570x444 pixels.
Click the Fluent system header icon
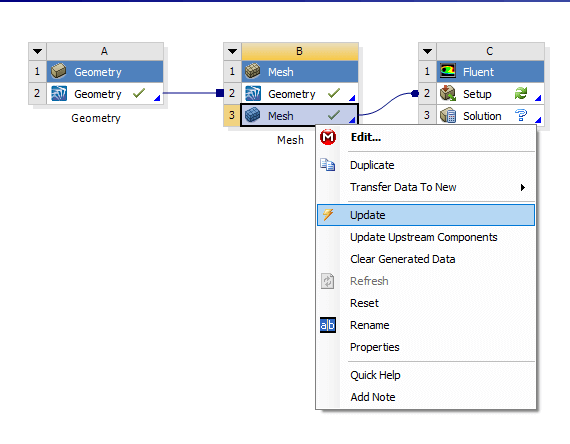pyautogui.click(x=448, y=71)
